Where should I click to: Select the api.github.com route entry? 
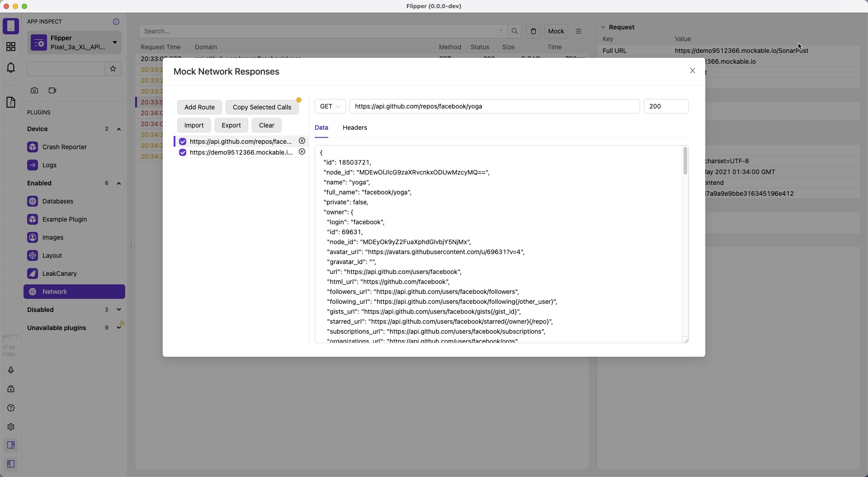(241, 142)
